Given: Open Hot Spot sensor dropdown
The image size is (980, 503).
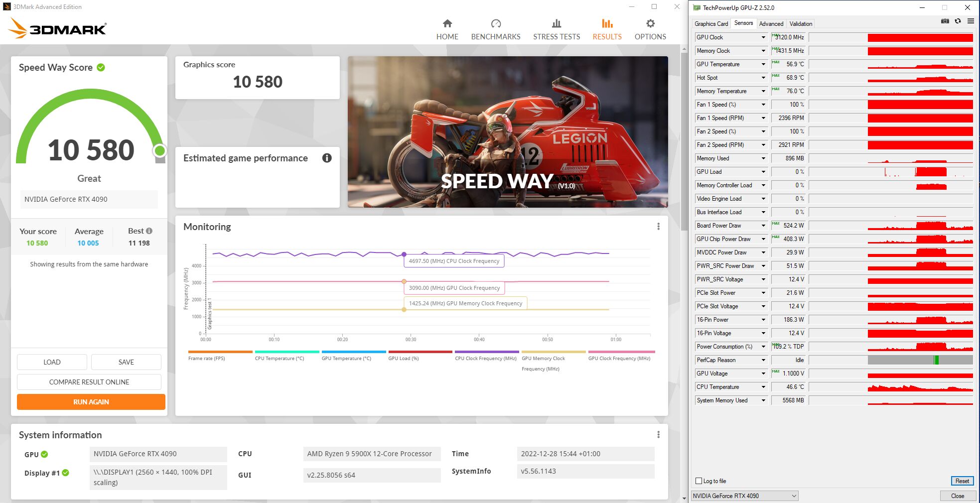Looking at the screenshot, I should click(763, 78).
